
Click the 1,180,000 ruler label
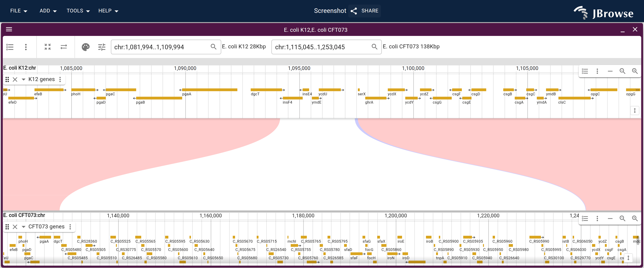coord(303,216)
